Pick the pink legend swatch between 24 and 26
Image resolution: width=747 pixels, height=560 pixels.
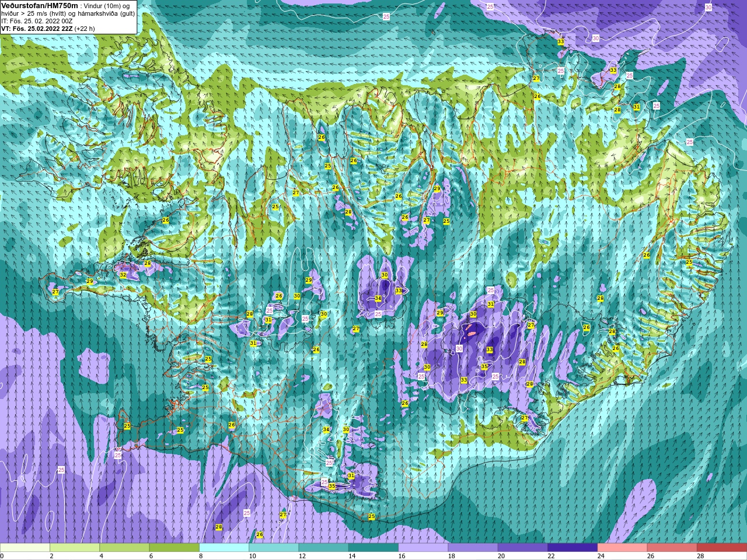tap(622, 548)
